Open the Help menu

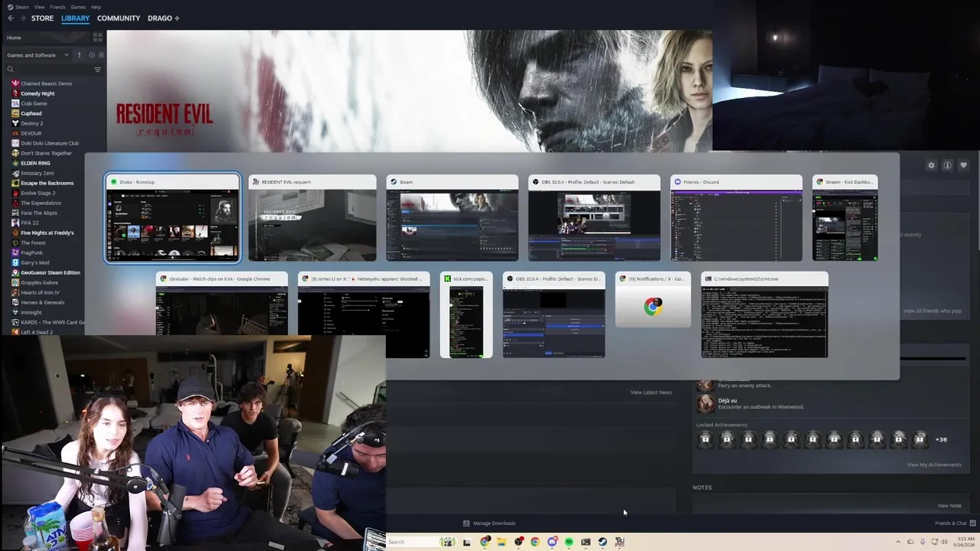(x=96, y=7)
